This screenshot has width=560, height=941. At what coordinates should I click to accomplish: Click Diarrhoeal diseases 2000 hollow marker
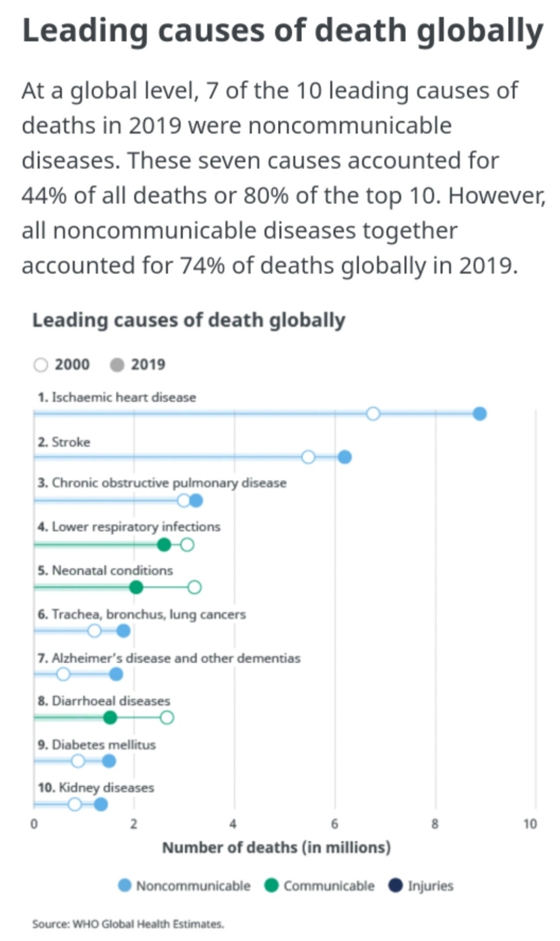pyautogui.click(x=167, y=717)
